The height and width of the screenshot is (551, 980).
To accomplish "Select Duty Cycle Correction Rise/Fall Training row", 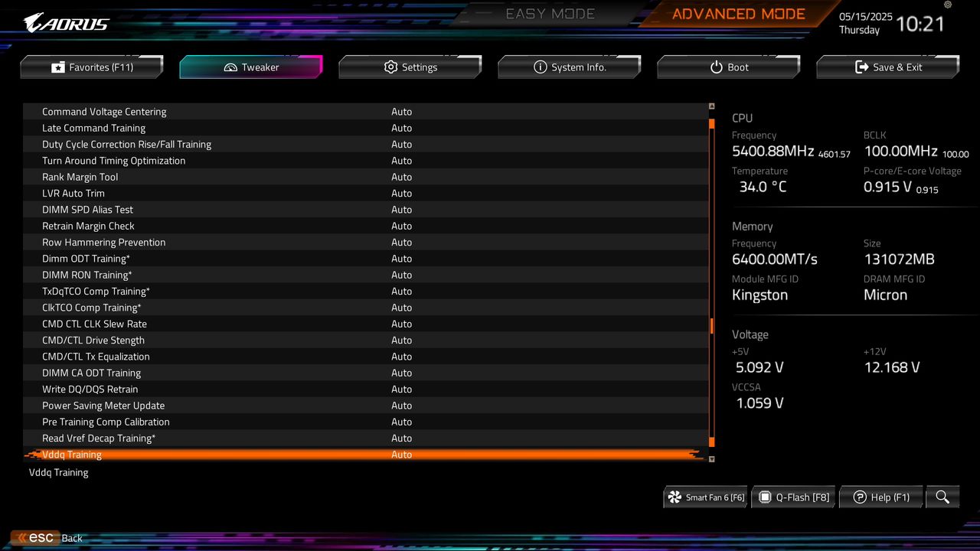I will (365, 145).
